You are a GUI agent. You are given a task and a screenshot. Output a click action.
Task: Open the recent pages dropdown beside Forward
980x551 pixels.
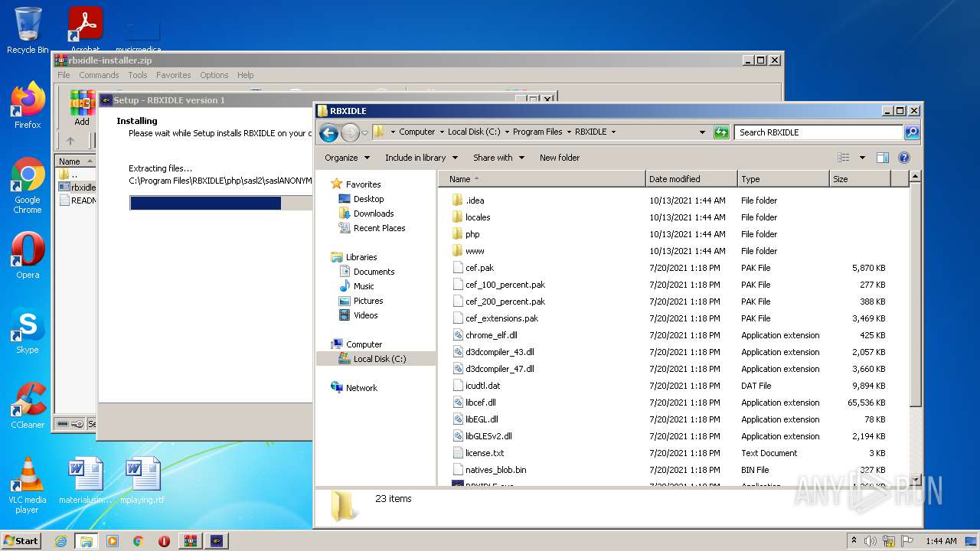365,132
